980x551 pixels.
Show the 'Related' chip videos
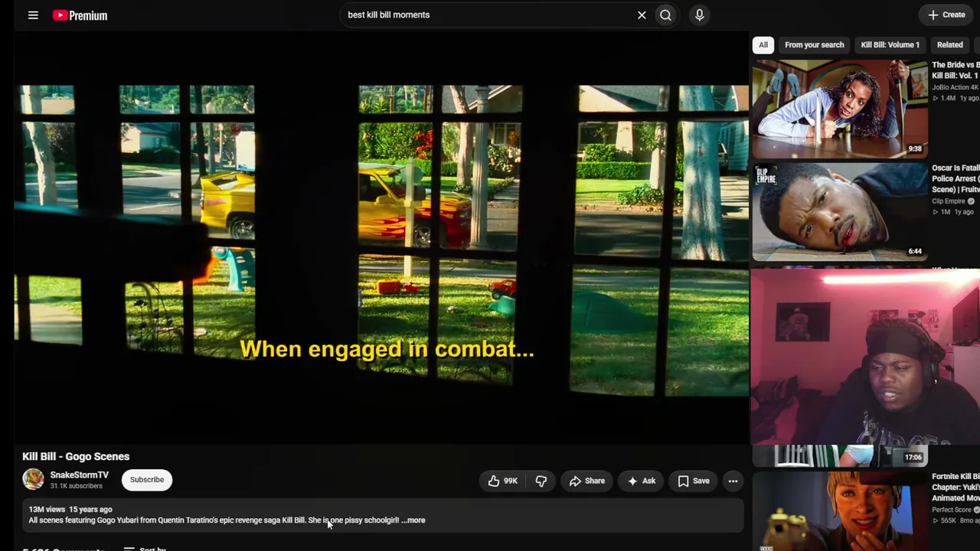[x=949, y=45]
